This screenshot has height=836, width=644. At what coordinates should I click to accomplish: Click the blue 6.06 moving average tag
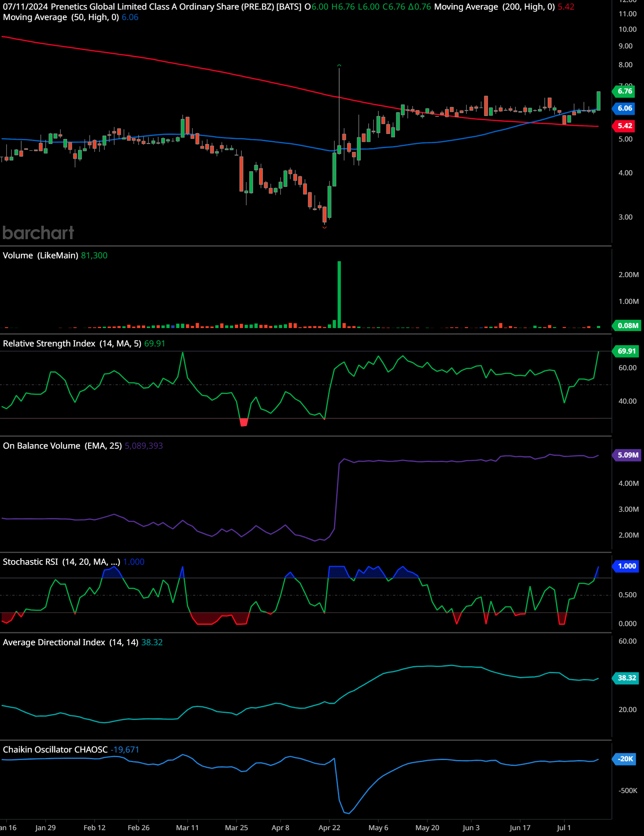tap(624, 108)
